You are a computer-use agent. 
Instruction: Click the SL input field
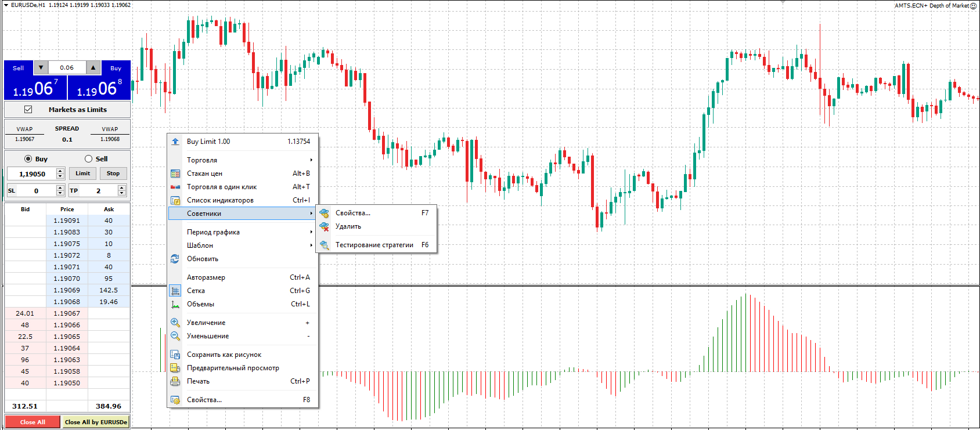[x=36, y=190]
